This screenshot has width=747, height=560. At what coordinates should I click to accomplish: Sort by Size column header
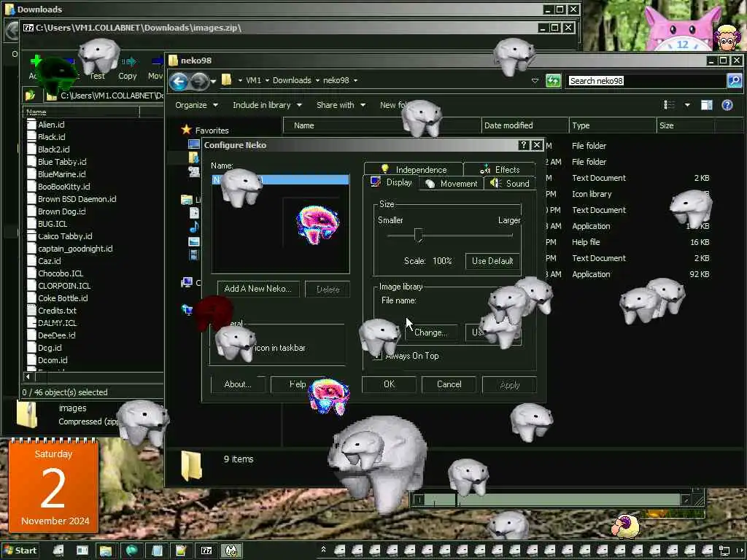coord(686,125)
